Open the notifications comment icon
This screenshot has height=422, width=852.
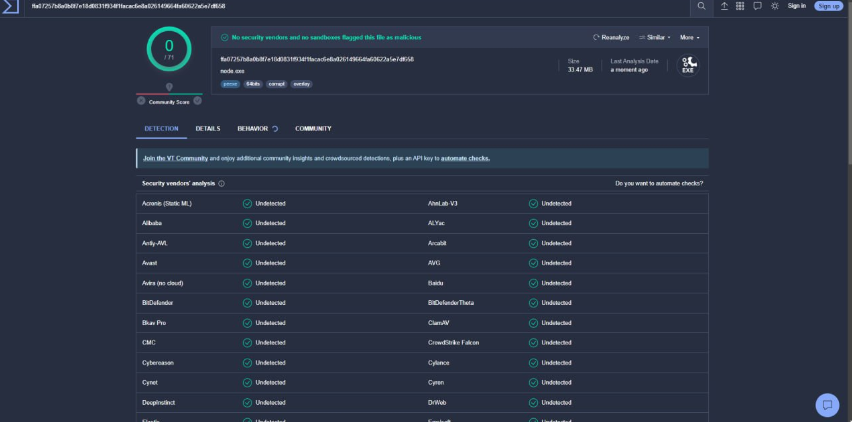point(757,6)
